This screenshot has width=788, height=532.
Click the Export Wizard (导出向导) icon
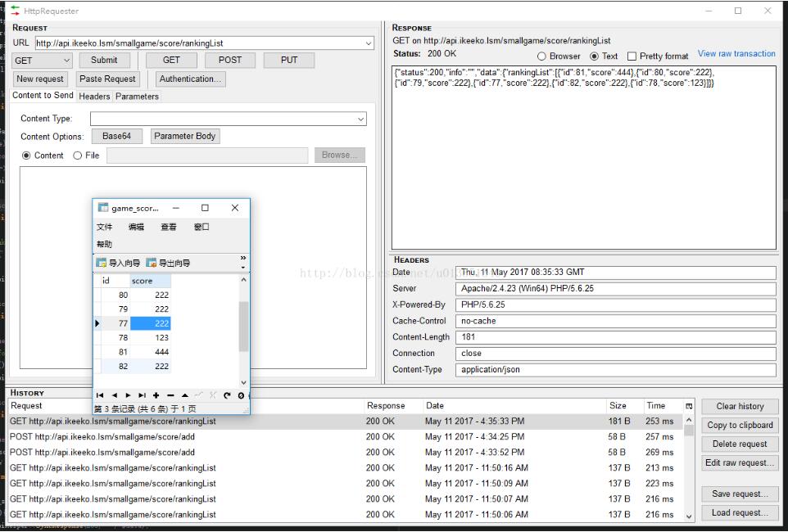pyautogui.click(x=151, y=263)
